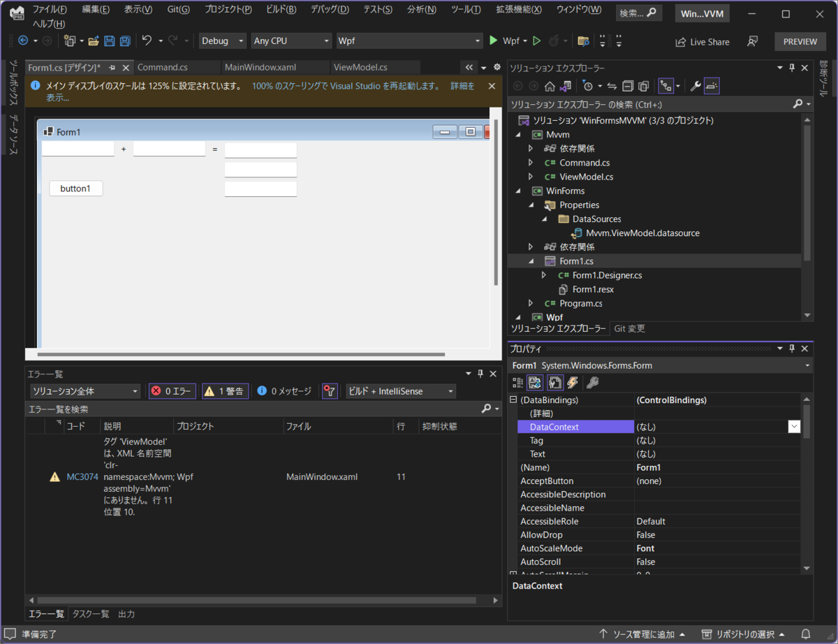Image resolution: width=838 pixels, height=644 pixels.
Task: Click the search magnifier in Error List search
Action: (487, 409)
